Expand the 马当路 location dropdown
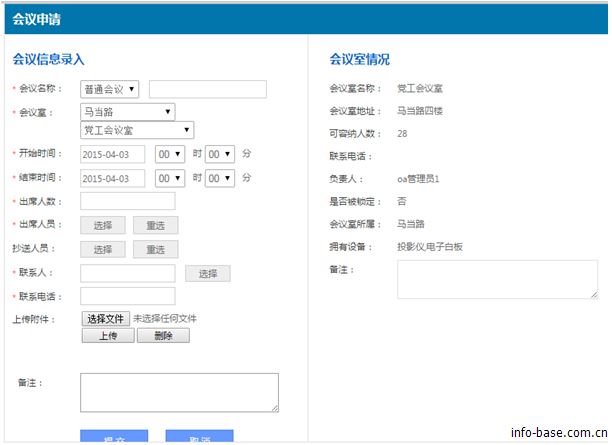The image size is (612, 445). (x=127, y=112)
